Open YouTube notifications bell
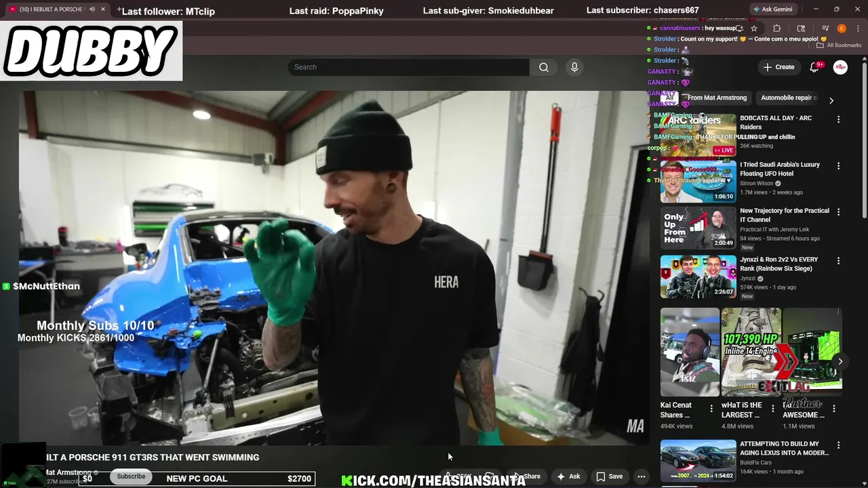Screen dimensions: 868x488 [x=814, y=67]
